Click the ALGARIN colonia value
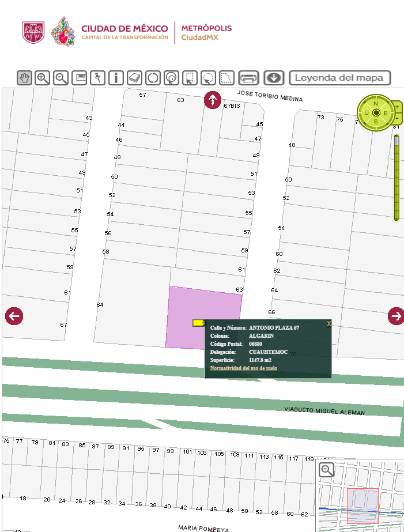Viewport: 404px width, 532px height. coord(261,336)
